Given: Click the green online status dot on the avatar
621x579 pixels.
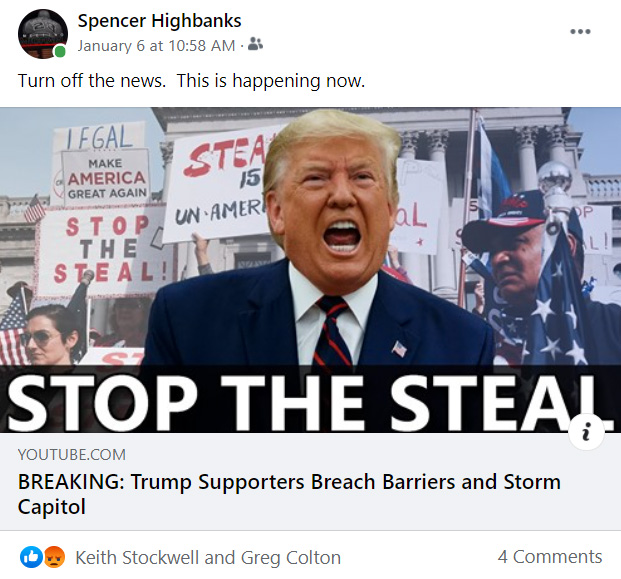Looking at the screenshot, I should (x=60, y=51).
